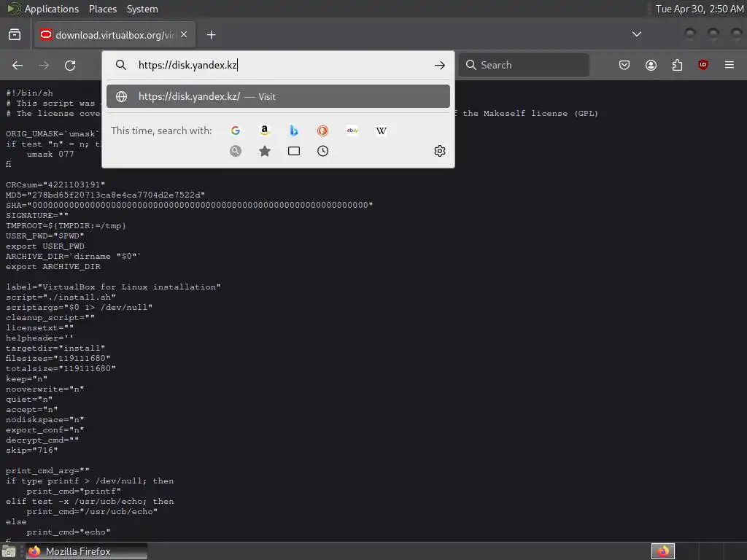Viewport: 747px width, 560px height.
Task: Open Firefox View button
Action: point(15,35)
